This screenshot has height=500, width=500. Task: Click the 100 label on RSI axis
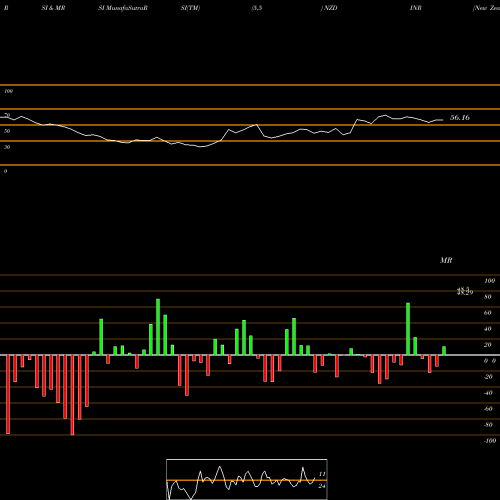tap(9, 91)
